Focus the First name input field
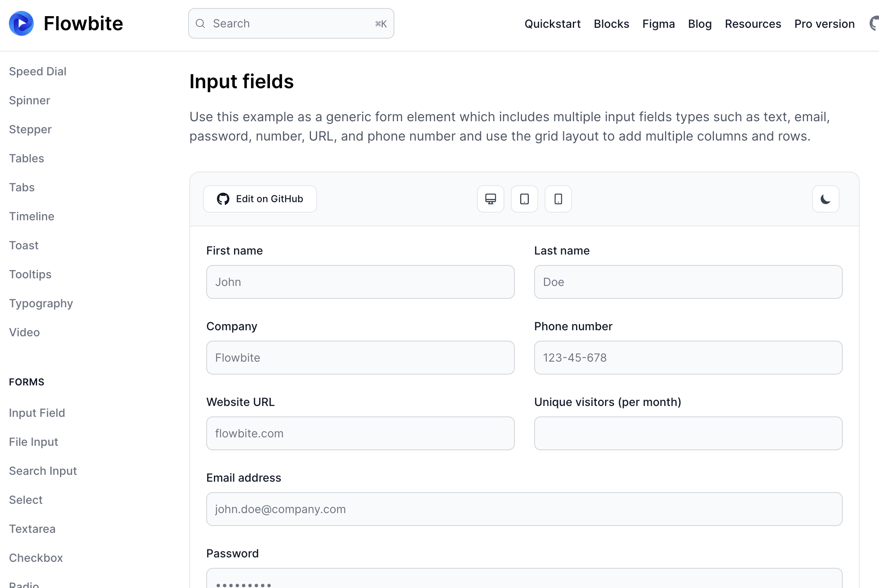 (x=360, y=282)
